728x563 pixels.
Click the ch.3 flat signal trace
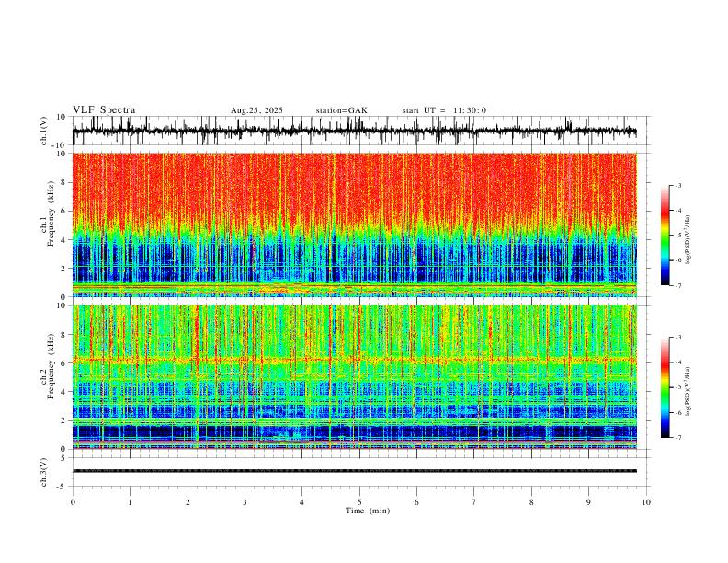(x=354, y=471)
